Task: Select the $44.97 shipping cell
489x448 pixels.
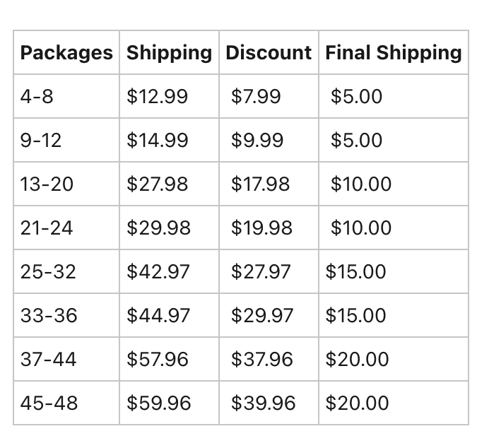Action: 158,315
